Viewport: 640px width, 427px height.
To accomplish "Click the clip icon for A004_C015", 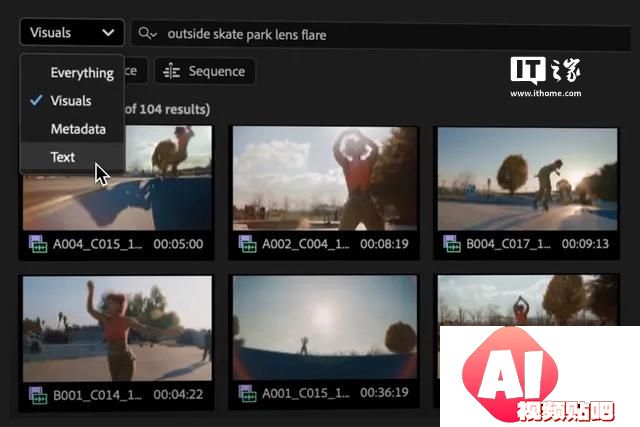I will 37,243.
